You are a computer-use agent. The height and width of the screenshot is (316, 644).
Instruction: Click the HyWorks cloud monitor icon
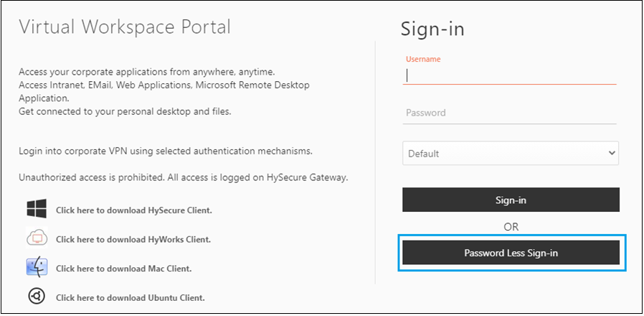pyautogui.click(x=37, y=238)
